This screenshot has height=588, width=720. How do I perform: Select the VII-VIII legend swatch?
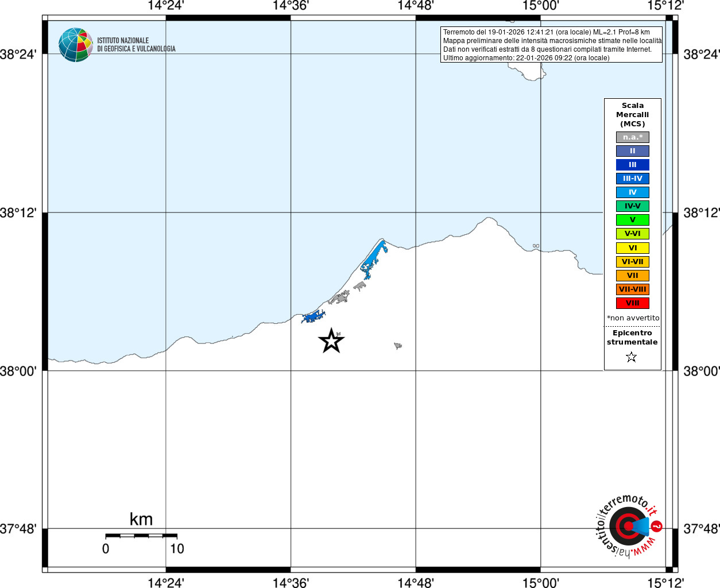tap(633, 289)
